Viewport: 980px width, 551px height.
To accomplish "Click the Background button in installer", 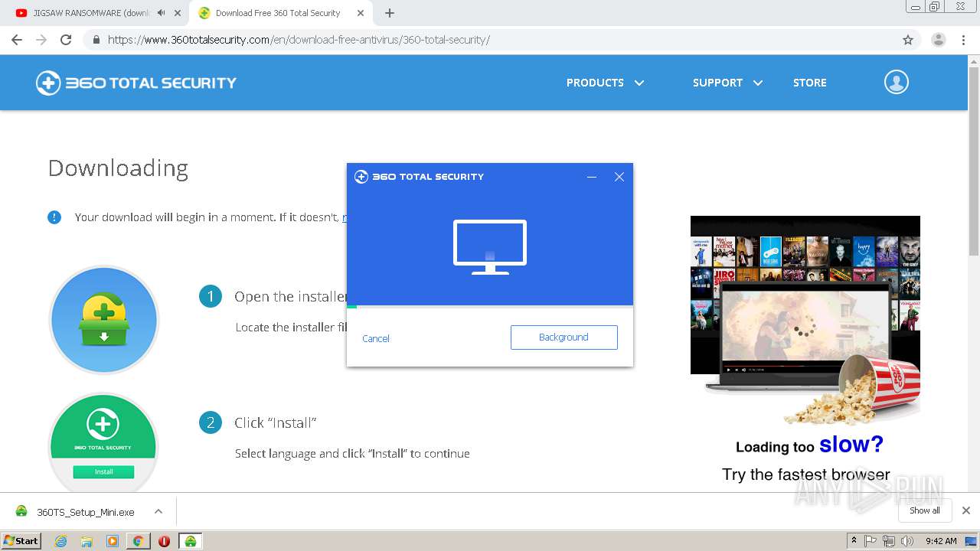I will (x=563, y=337).
